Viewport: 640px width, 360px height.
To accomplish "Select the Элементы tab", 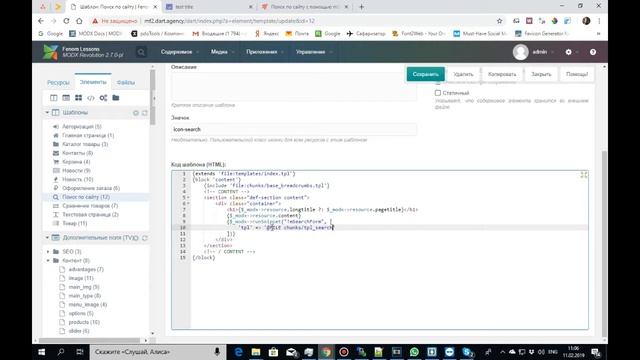I will 93,82.
